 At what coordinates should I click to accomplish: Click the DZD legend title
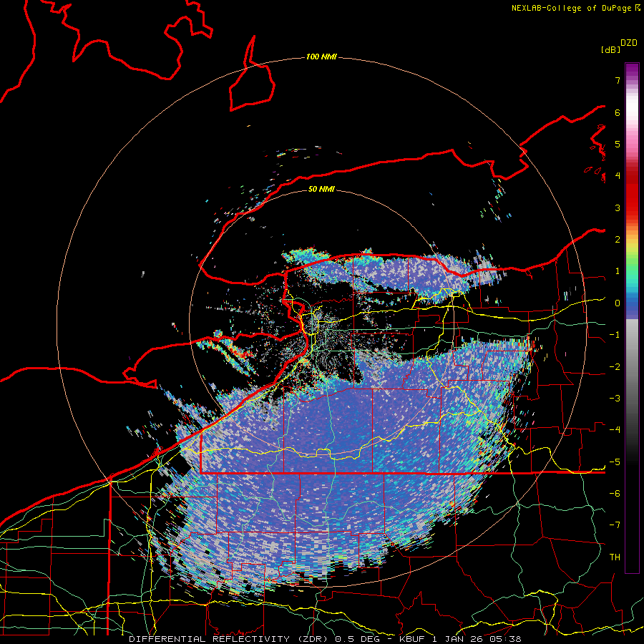629,43
